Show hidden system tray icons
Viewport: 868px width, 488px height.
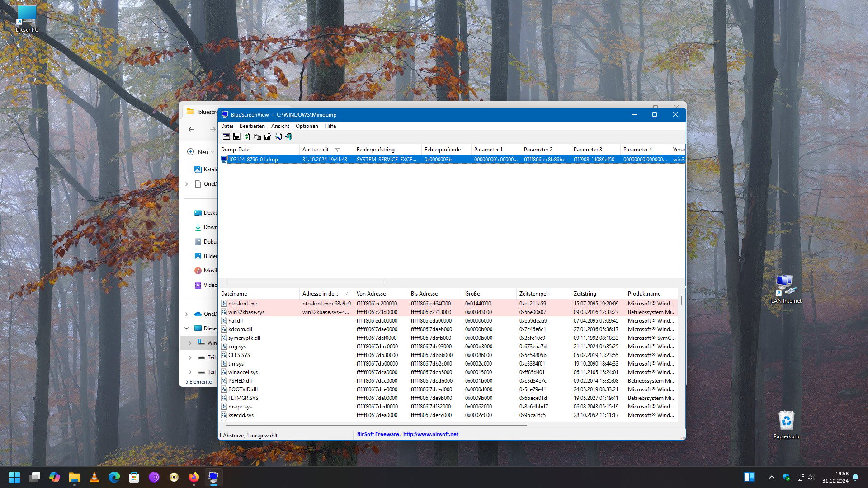pyautogui.click(x=772, y=477)
